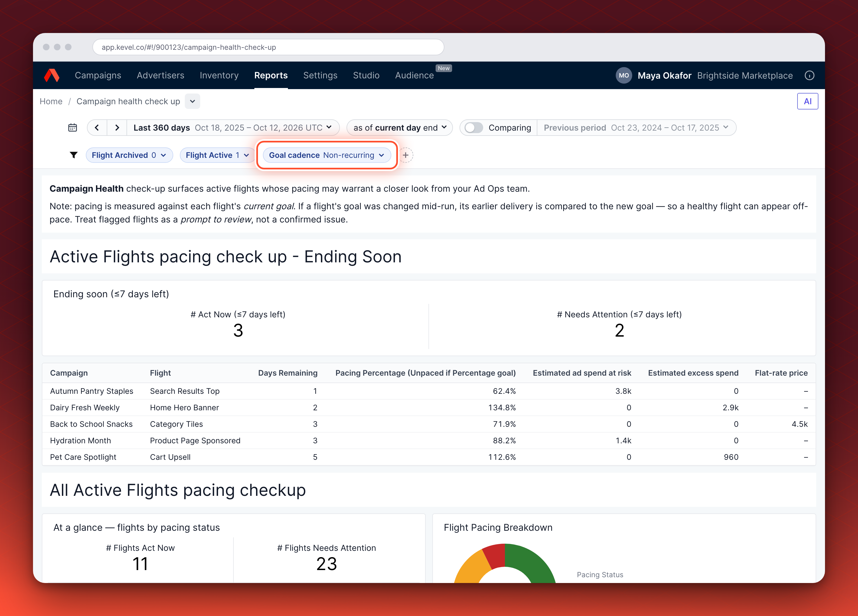Click the 134.8% pacing percentage value
The height and width of the screenshot is (616, 858).
click(x=502, y=408)
